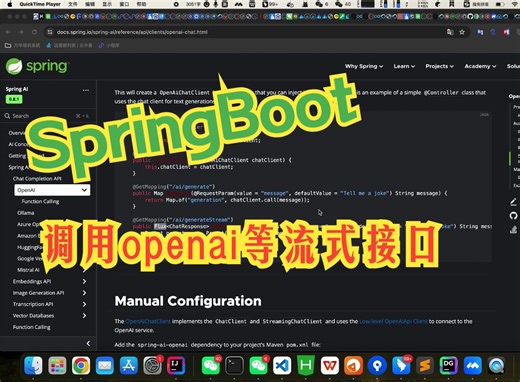Click the browser forward arrow
Screen dimensions: 520x382
coord(21,32)
